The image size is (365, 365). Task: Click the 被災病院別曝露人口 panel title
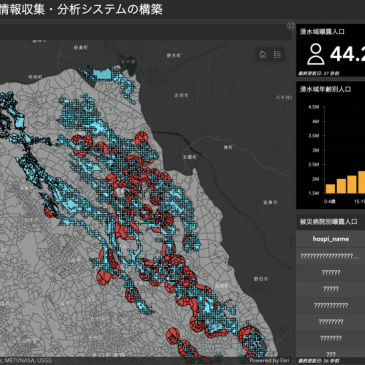328,222
